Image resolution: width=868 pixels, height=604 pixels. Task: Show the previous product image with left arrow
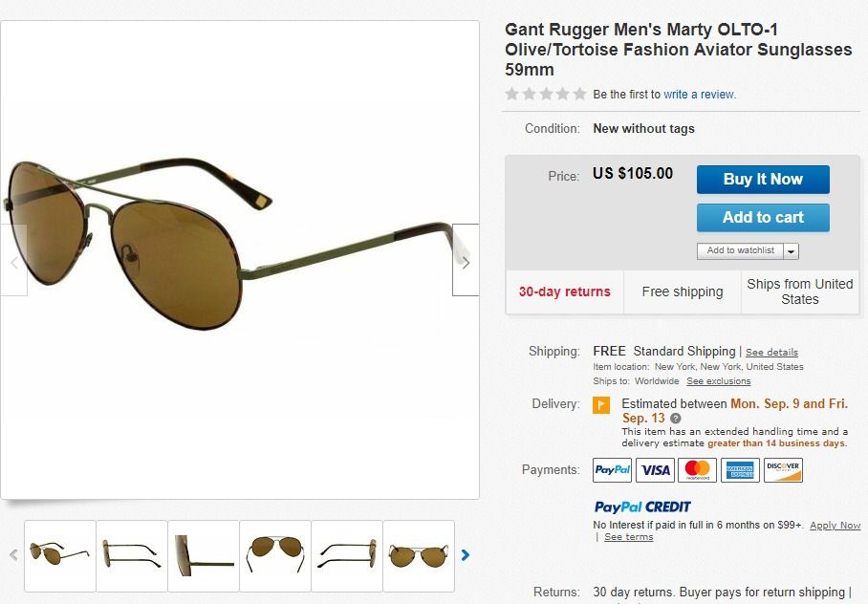pos(13,260)
